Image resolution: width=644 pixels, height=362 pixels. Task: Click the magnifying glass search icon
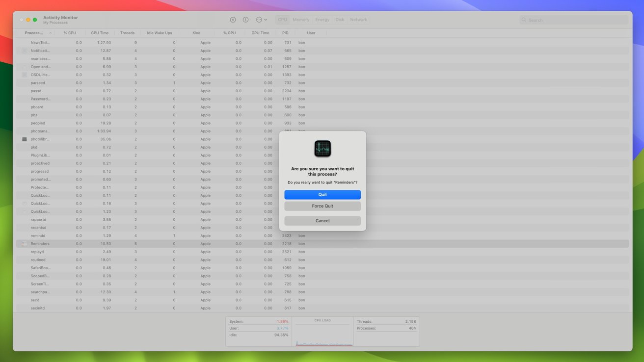[x=524, y=20]
